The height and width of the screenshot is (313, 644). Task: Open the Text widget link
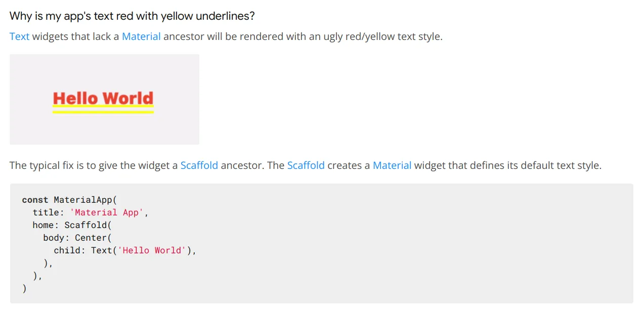[x=19, y=36]
